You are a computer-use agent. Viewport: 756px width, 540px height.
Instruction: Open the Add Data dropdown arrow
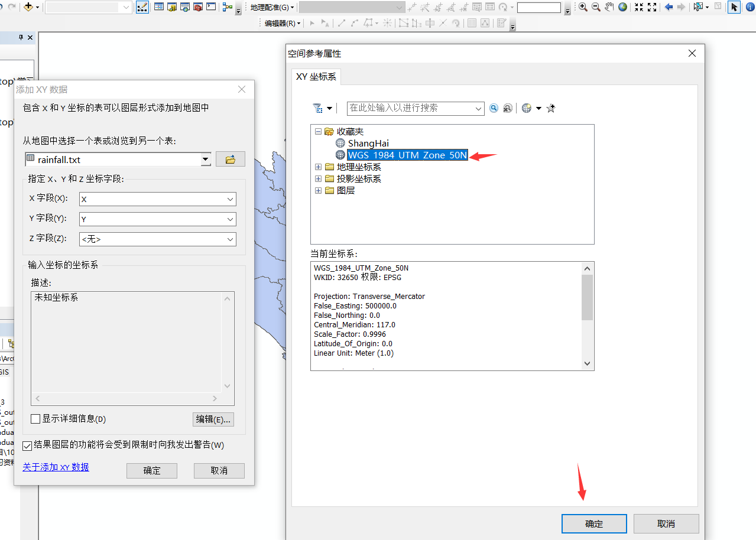(x=38, y=7)
